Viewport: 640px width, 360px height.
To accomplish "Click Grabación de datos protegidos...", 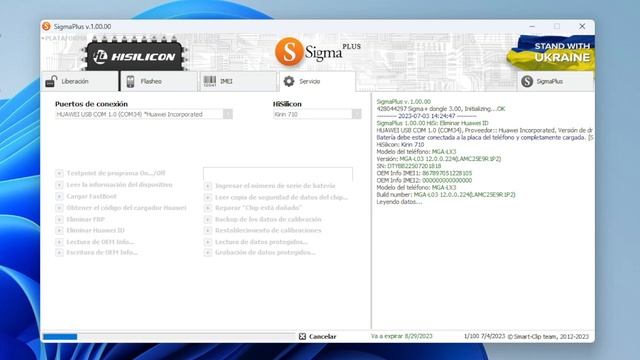I will pyautogui.click(x=260, y=252).
